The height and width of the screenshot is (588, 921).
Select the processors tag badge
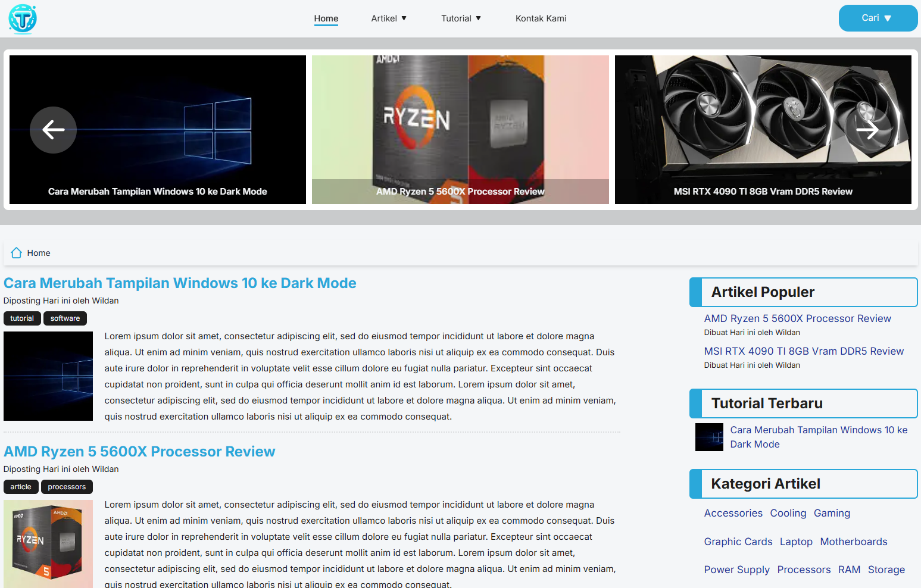pos(67,487)
